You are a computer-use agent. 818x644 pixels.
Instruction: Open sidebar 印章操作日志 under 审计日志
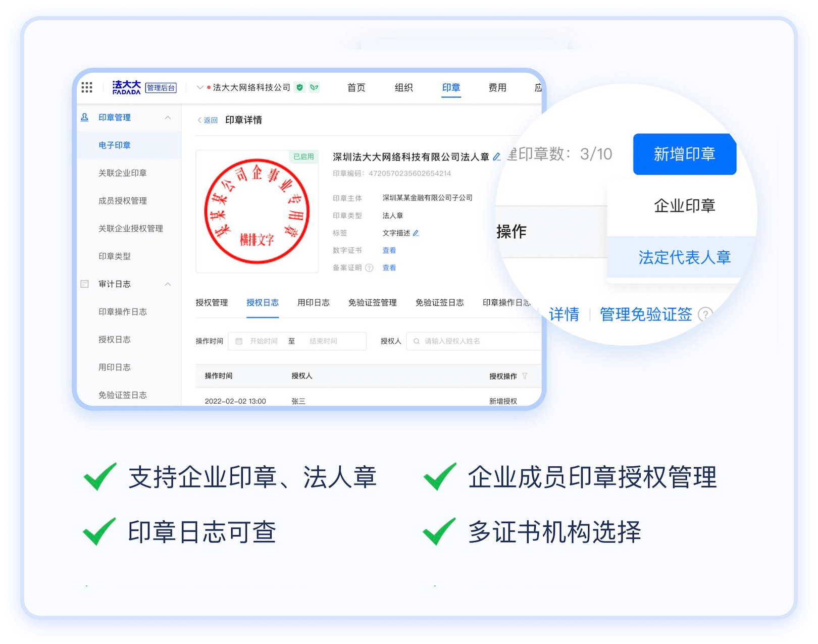coord(123,312)
